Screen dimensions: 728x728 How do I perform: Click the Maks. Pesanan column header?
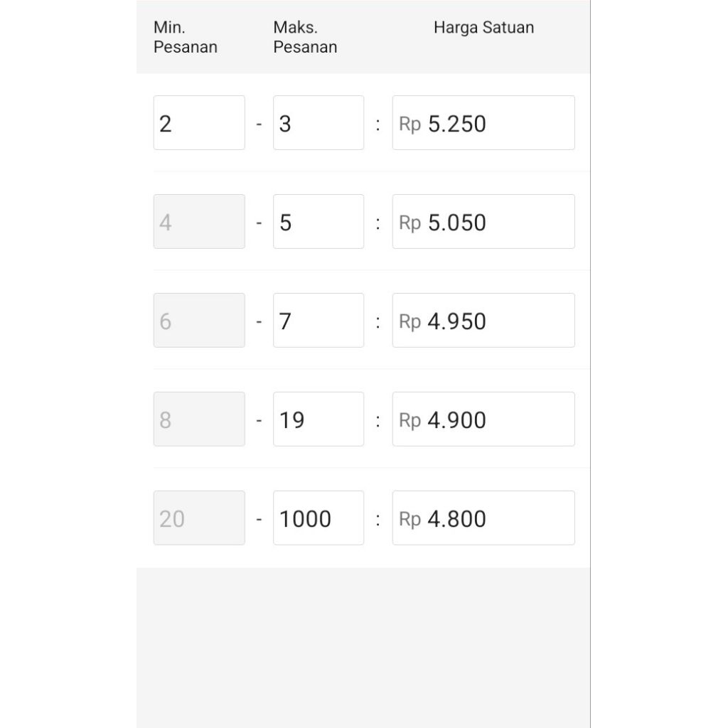click(x=305, y=38)
